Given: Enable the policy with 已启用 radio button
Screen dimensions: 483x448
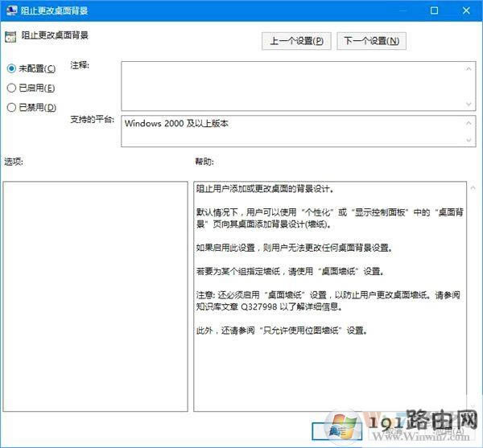Looking at the screenshot, I should tap(11, 88).
